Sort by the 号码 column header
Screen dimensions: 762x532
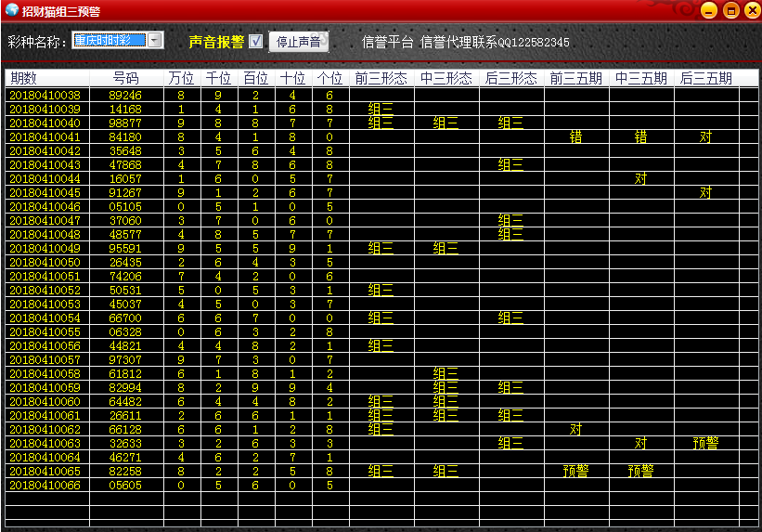click(x=125, y=78)
